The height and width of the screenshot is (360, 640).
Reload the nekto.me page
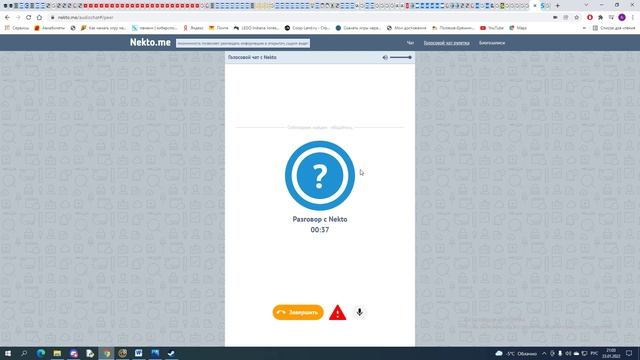coord(29,18)
